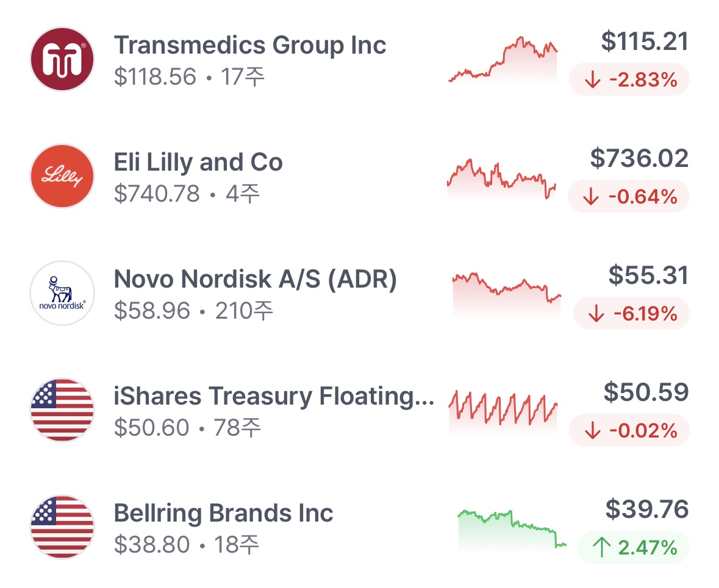719x588 pixels.
Task: Tap the -2.83% change badge
Action: [x=629, y=80]
